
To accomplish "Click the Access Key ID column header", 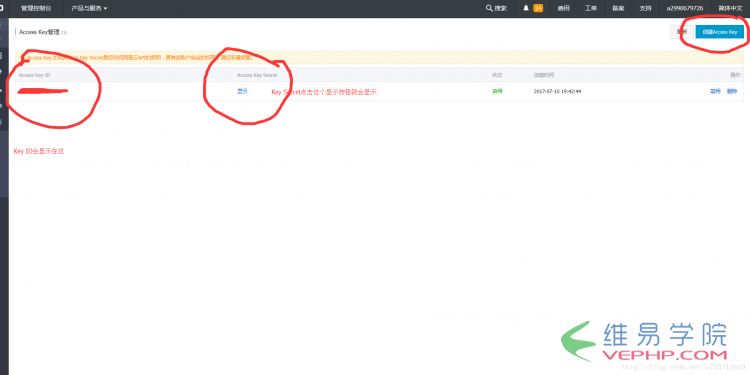I will coord(34,75).
